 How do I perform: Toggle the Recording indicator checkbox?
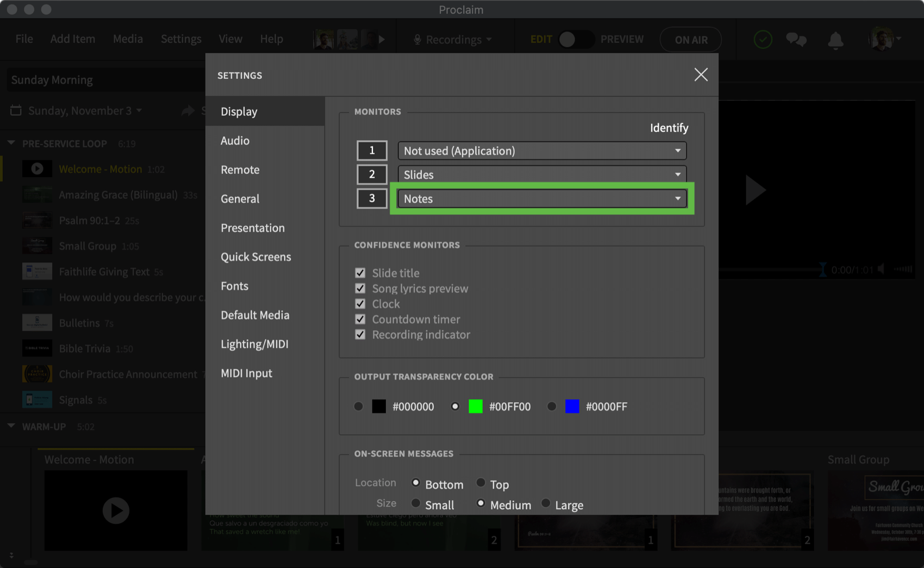360,334
